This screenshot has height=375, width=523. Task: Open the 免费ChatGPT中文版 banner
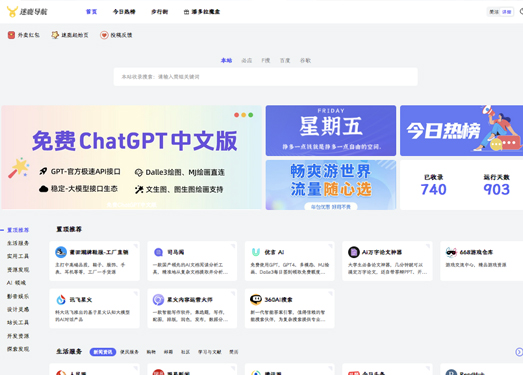pos(131,157)
